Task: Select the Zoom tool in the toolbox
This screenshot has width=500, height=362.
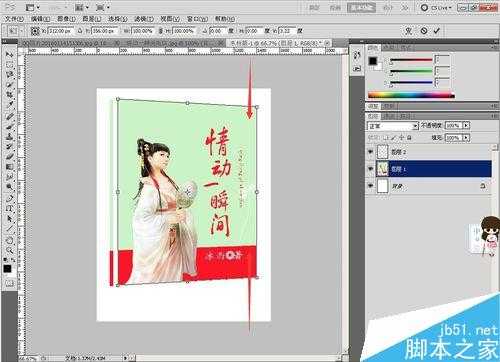Action: 9,250
